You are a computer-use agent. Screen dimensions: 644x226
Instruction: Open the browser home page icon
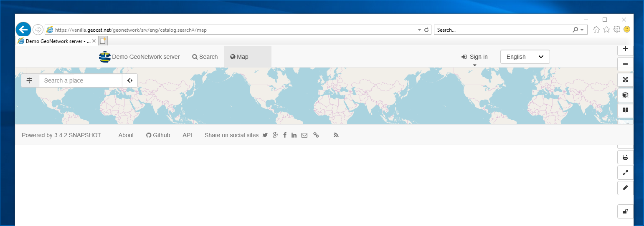pyautogui.click(x=596, y=30)
